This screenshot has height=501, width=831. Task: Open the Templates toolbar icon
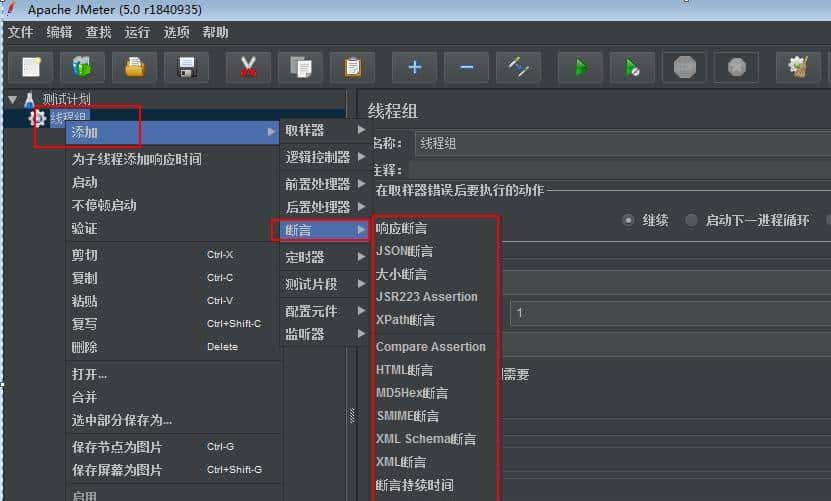(82, 67)
